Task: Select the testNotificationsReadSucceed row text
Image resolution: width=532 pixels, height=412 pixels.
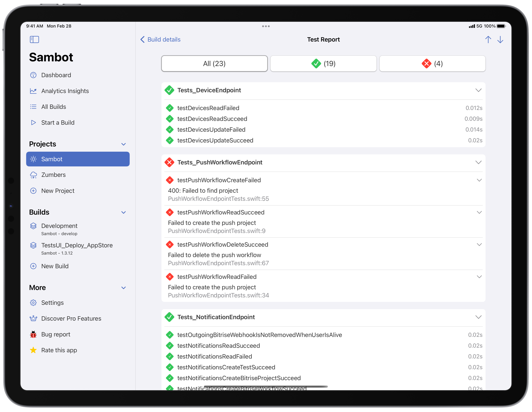Action: [219, 346]
